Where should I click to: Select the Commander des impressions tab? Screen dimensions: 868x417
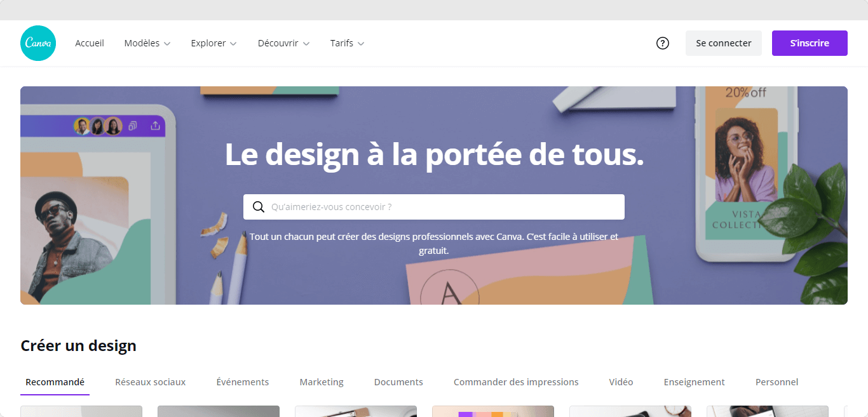click(x=516, y=382)
